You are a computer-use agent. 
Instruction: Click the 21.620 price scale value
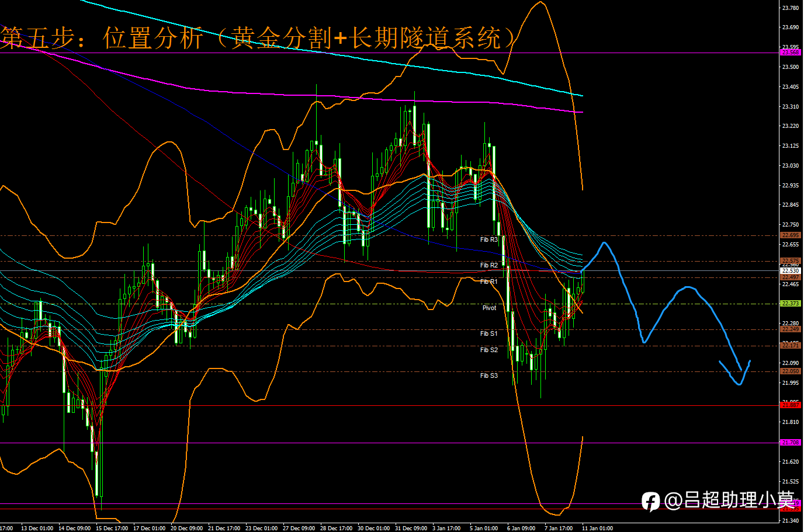791,462
